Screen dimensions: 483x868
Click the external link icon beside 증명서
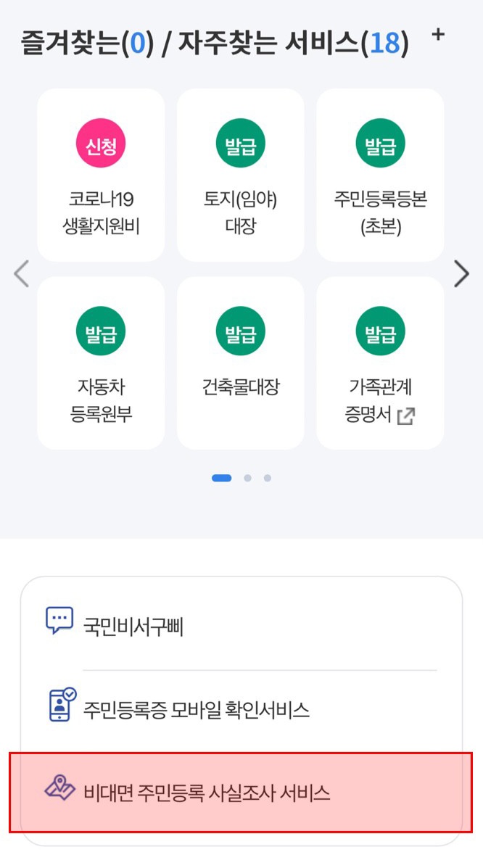tap(406, 416)
